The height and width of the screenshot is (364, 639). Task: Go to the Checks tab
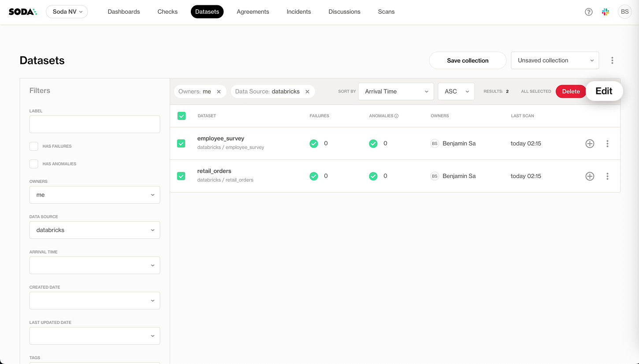tap(167, 12)
